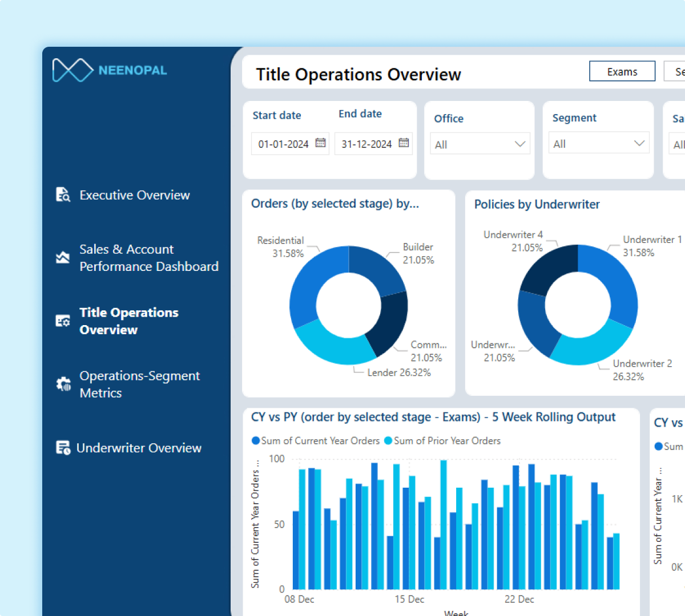
Task: Switch to the Exams tab
Action: coord(622,71)
